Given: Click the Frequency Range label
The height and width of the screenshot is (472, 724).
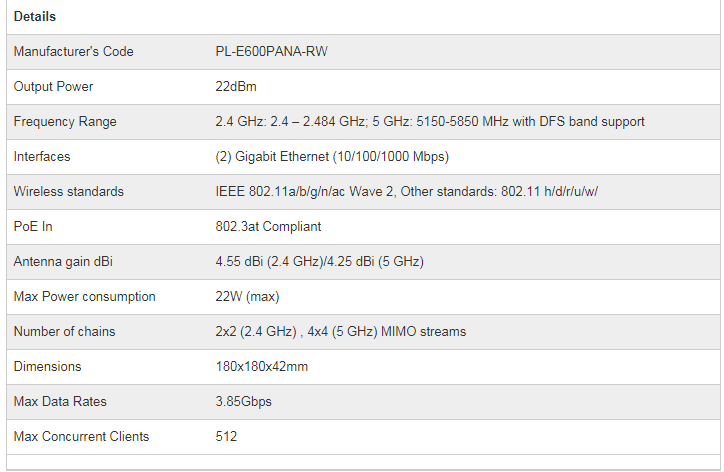Looking at the screenshot, I should pyautogui.click(x=65, y=122).
